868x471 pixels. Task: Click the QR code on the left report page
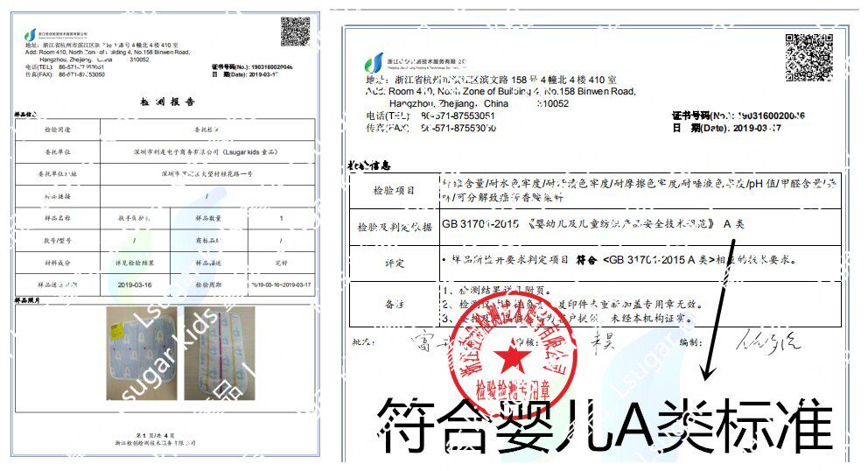[x=295, y=31]
